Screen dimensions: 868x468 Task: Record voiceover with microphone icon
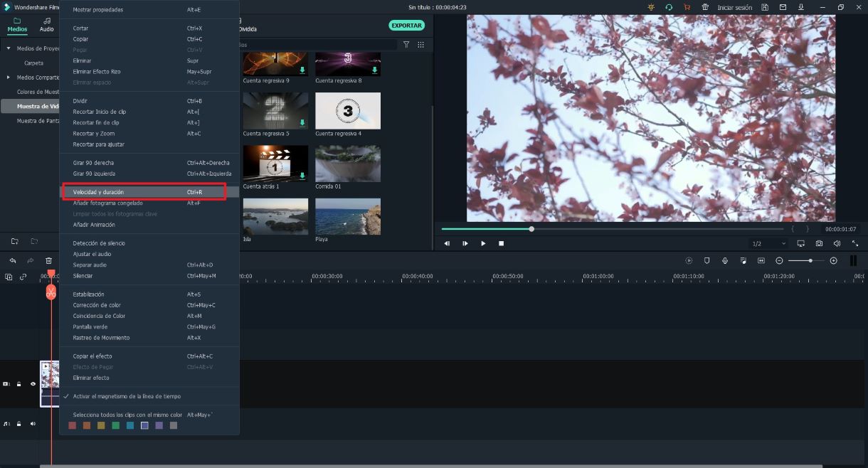point(725,261)
